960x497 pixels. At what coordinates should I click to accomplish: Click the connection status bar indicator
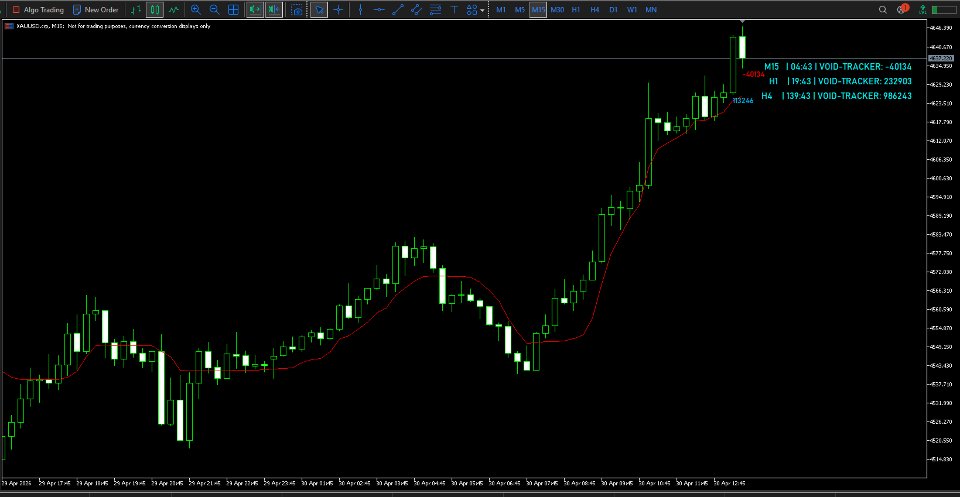point(943,10)
